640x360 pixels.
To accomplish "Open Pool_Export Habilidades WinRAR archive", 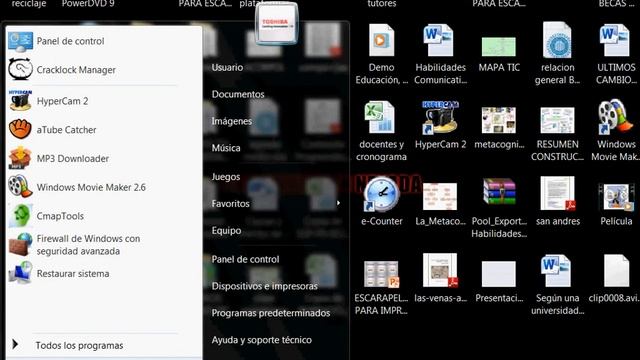I will 499,191.
